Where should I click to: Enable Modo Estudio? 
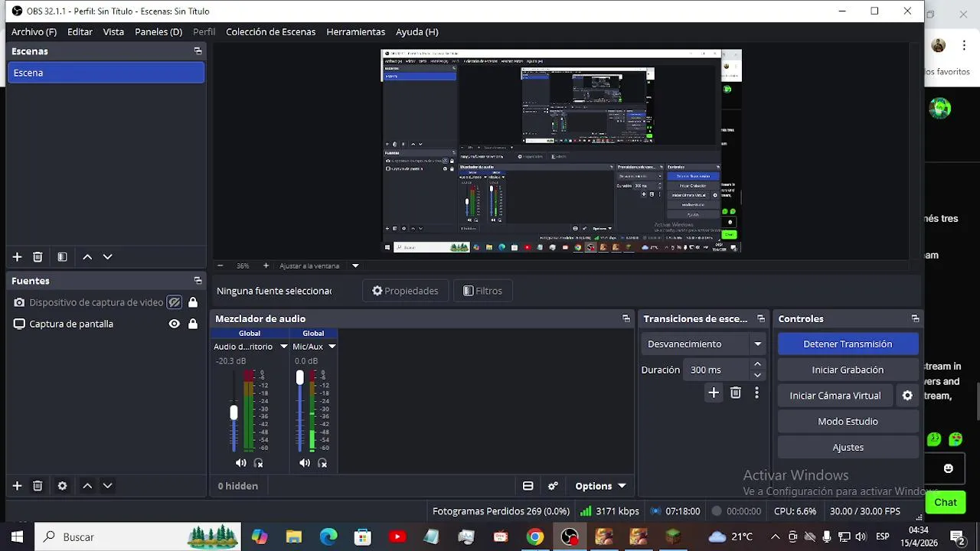point(848,422)
